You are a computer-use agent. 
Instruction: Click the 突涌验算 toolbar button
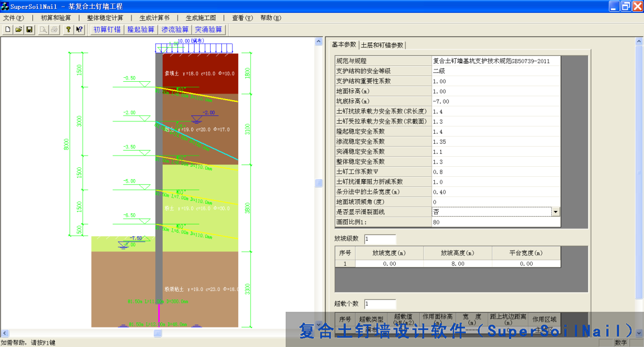tap(209, 30)
